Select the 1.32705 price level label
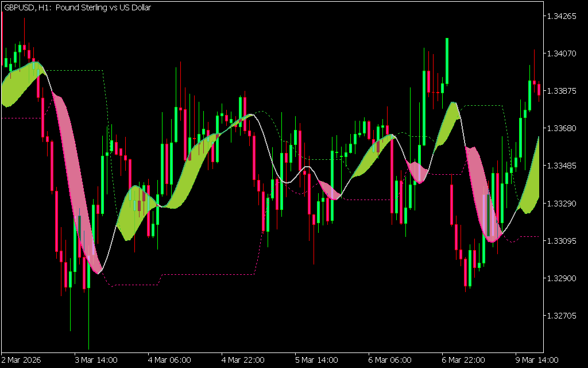This screenshot has height=368, width=588. pyautogui.click(x=562, y=316)
